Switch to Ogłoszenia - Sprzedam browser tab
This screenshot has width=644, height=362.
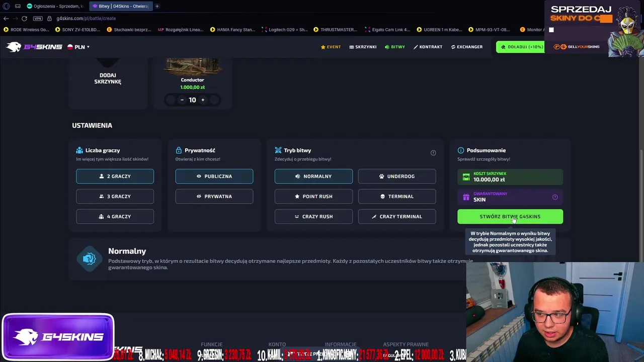coord(55,6)
